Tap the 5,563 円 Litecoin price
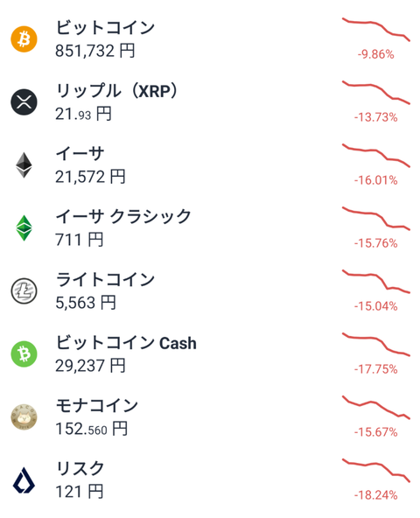Screen dimensions: 420x518 coord(86,303)
